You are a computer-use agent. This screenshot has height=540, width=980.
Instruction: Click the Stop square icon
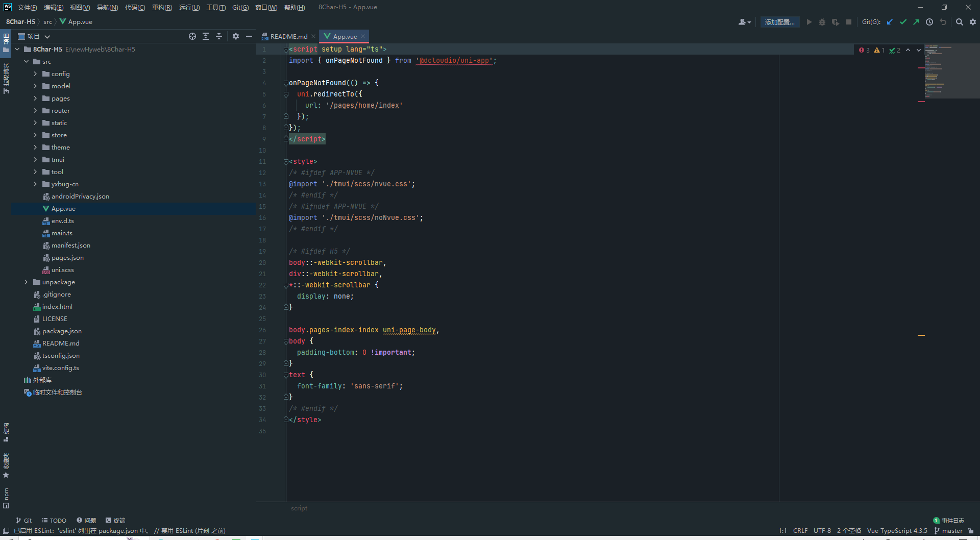coord(849,22)
